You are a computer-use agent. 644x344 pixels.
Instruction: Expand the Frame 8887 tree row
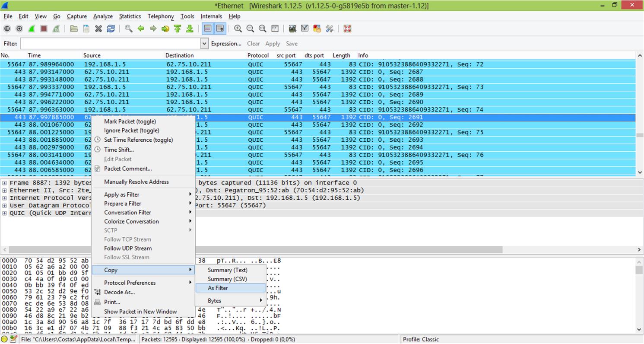tap(4, 183)
